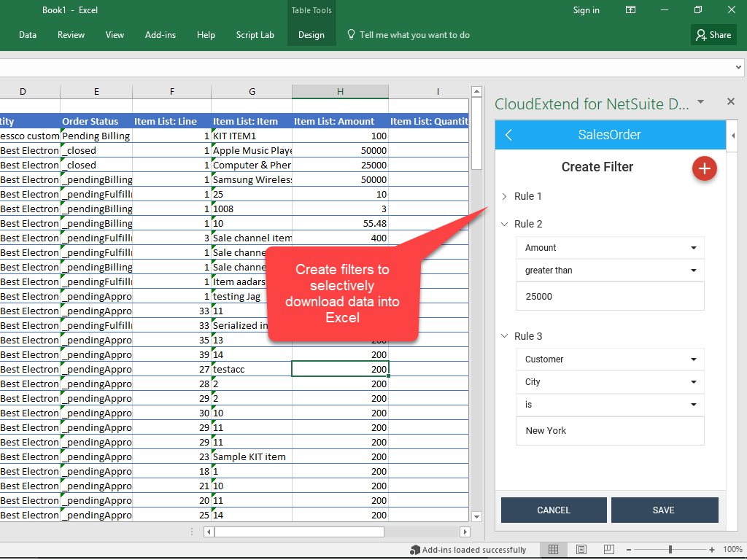The image size is (747, 560).
Task: Open the Data ribbon tab
Action: coord(28,35)
